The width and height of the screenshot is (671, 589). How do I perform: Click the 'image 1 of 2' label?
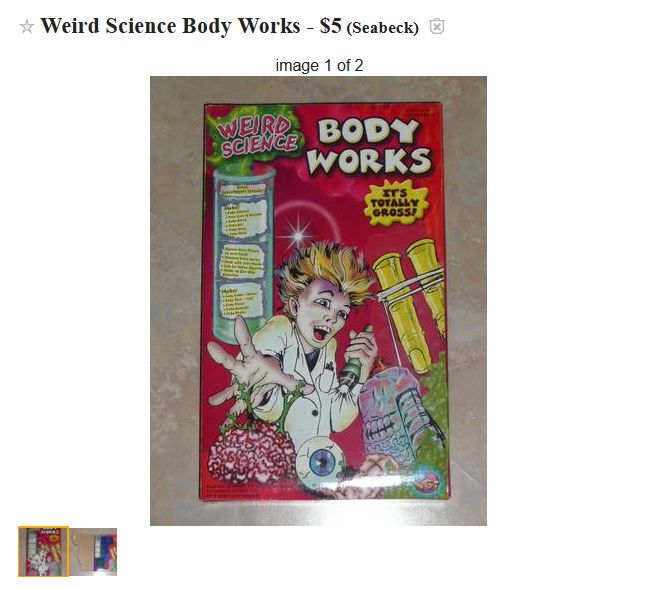tap(319, 65)
